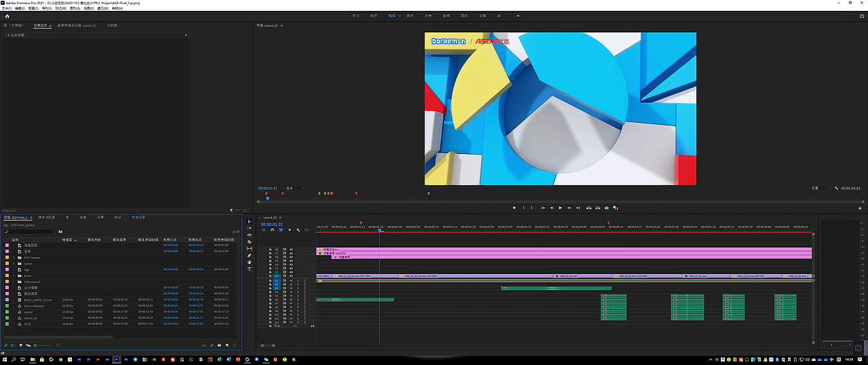Toggle snap in timeline

(x=272, y=230)
